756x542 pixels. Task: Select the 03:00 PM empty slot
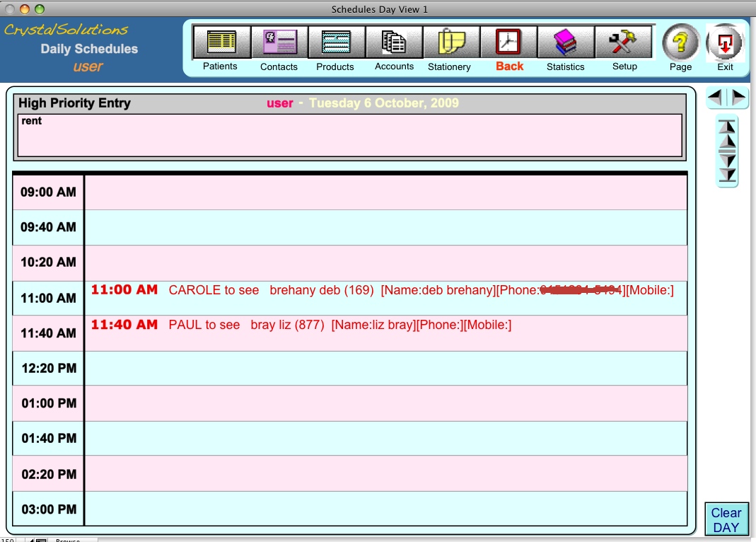[x=385, y=509]
